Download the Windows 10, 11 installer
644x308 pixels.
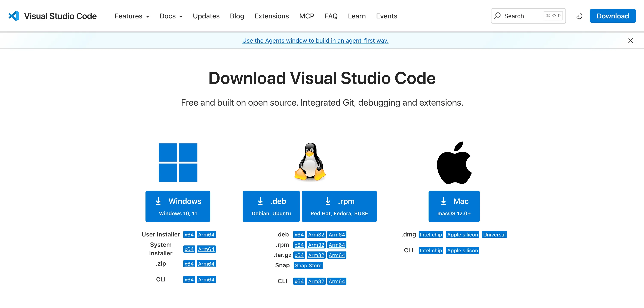pos(178,206)
